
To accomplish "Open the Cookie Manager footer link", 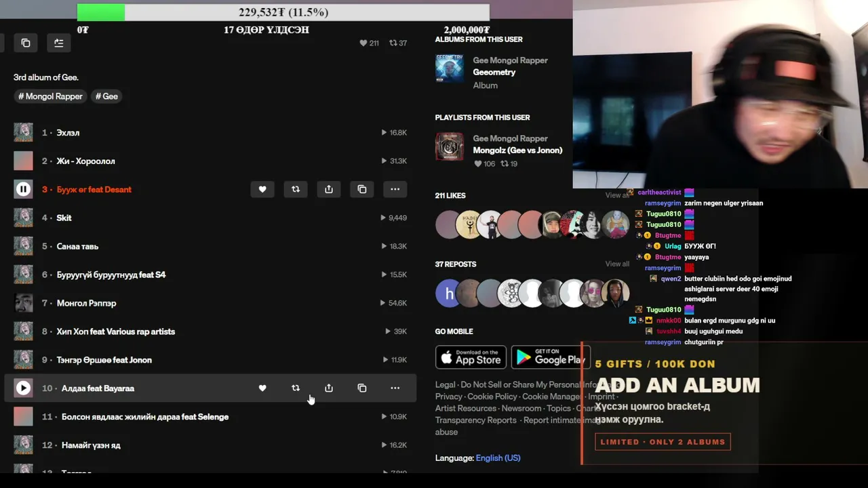I will point(551,396).
